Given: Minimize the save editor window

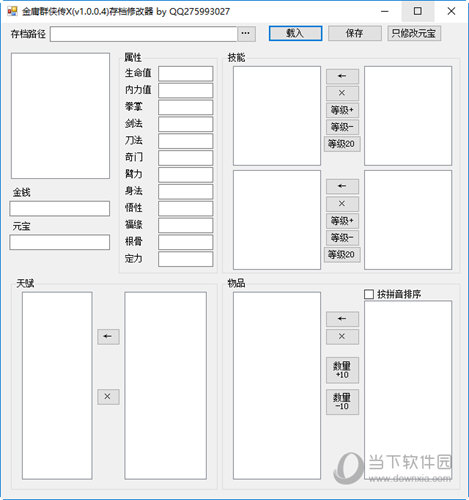Looking at the screenshot, I should (385, 11).
